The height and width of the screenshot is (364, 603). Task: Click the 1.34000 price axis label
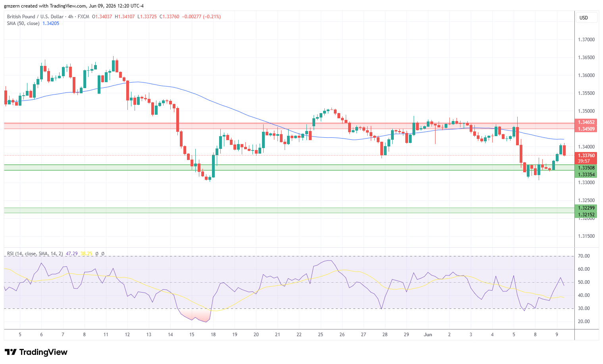point(586,147)
